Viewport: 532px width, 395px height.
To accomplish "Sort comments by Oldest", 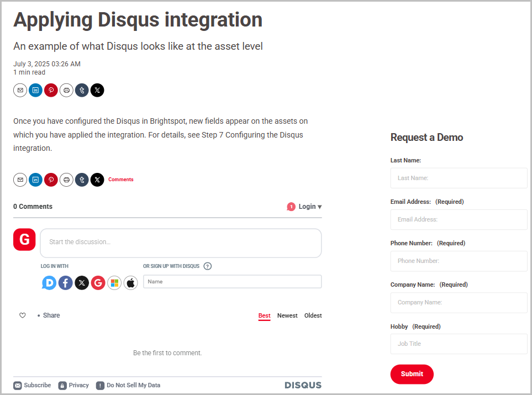I will click(x=313, y=316).
